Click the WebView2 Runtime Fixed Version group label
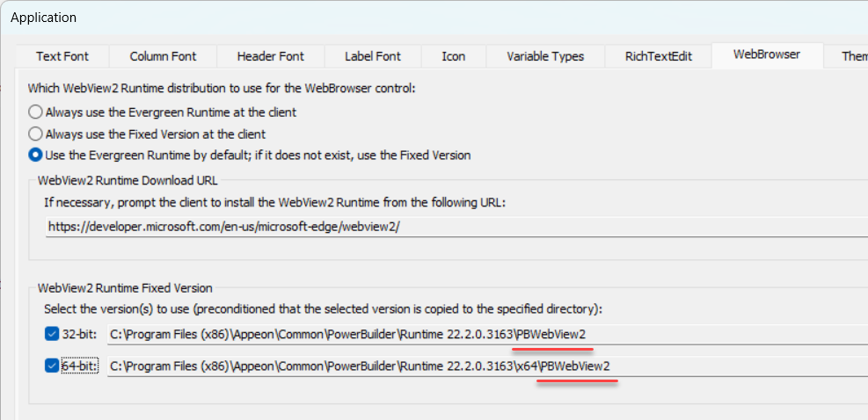Screen dimensions: 868x420 point(125,288)
